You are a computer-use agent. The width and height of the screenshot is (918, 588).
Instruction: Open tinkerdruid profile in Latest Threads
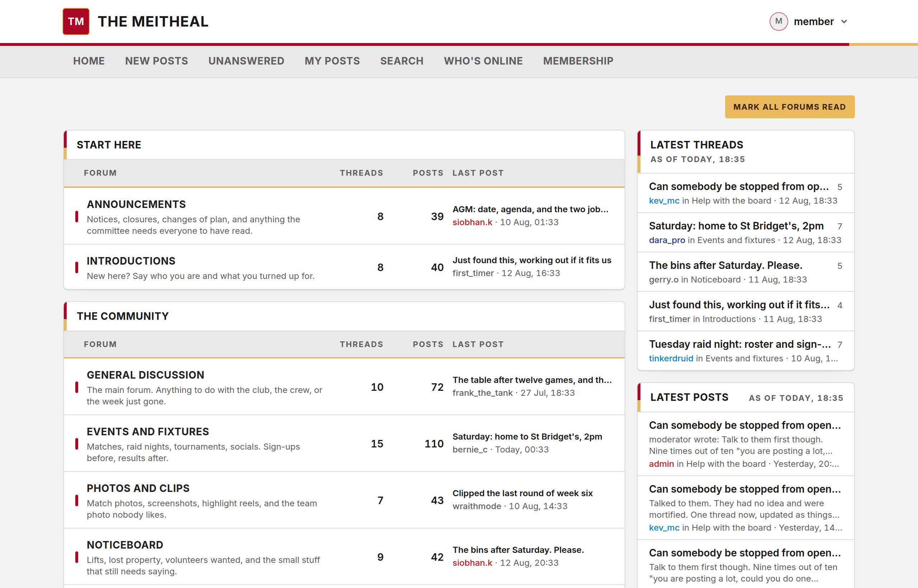671,359
